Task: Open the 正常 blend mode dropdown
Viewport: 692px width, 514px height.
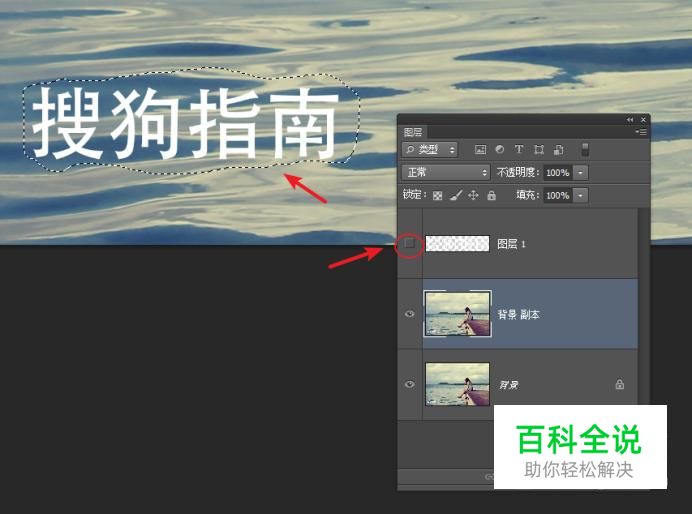Action: 446,173
